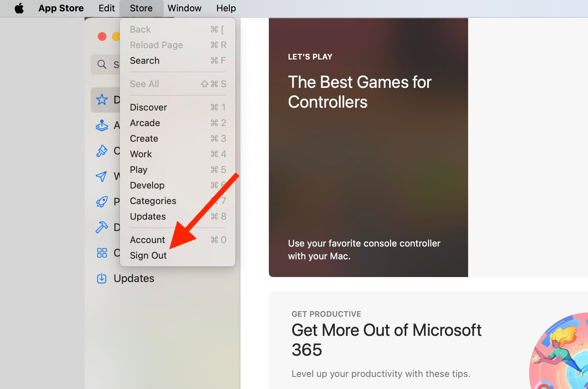
Task: Click the search magnifying glass icon
Action: (102, 64)
